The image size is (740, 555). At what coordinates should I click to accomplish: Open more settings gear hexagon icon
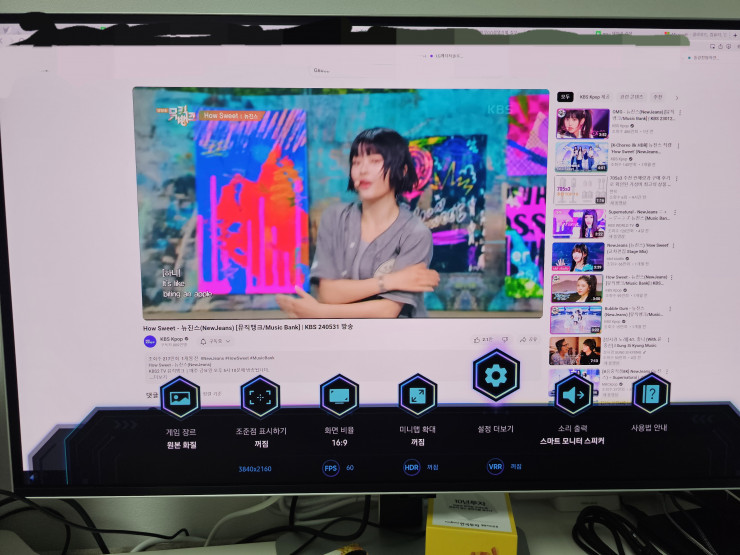pyautogui.click(x=496, y=376)
